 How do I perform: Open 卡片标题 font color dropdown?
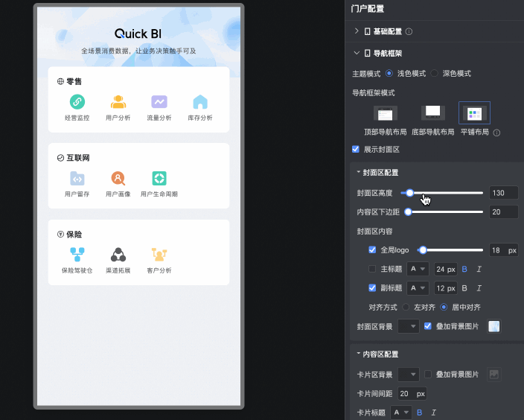click(x=401, y=413)
